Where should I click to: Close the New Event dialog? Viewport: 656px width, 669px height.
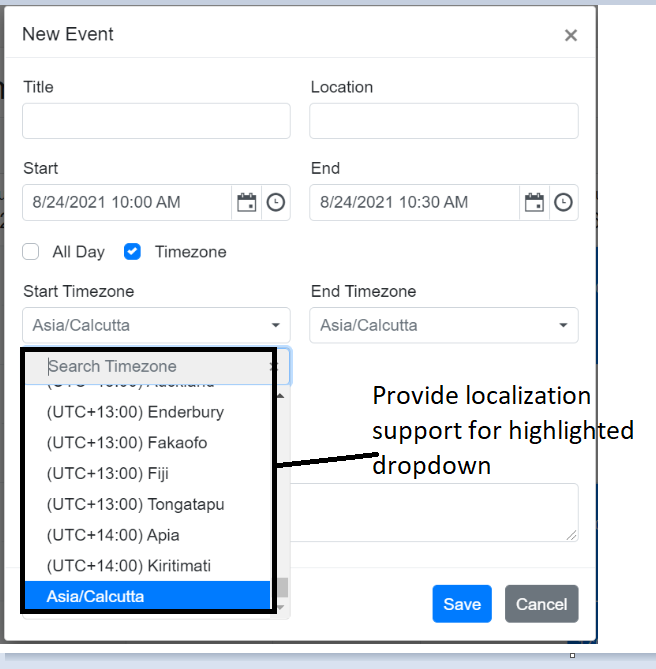tap(570, 36)
